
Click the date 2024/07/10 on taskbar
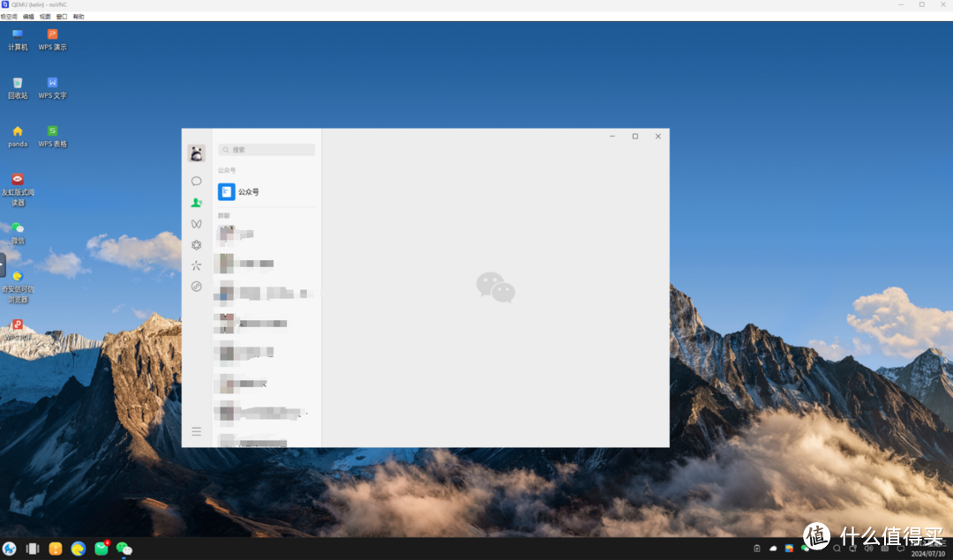(928, 554)
